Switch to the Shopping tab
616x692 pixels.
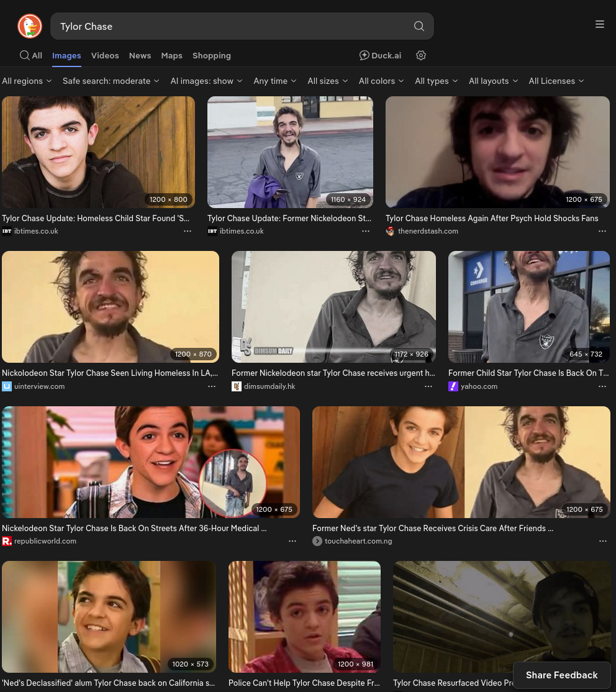tap(211, 56)
